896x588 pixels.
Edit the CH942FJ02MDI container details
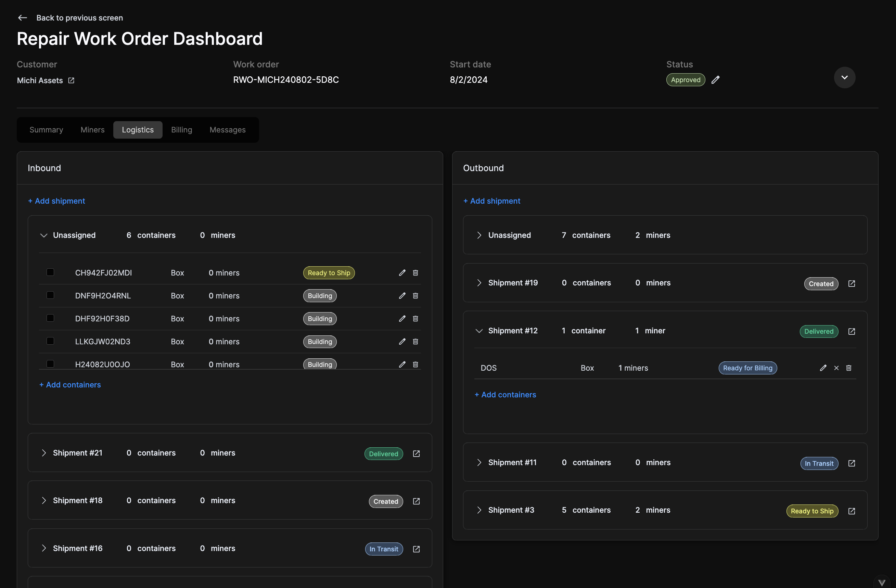[x=402, y=272]
